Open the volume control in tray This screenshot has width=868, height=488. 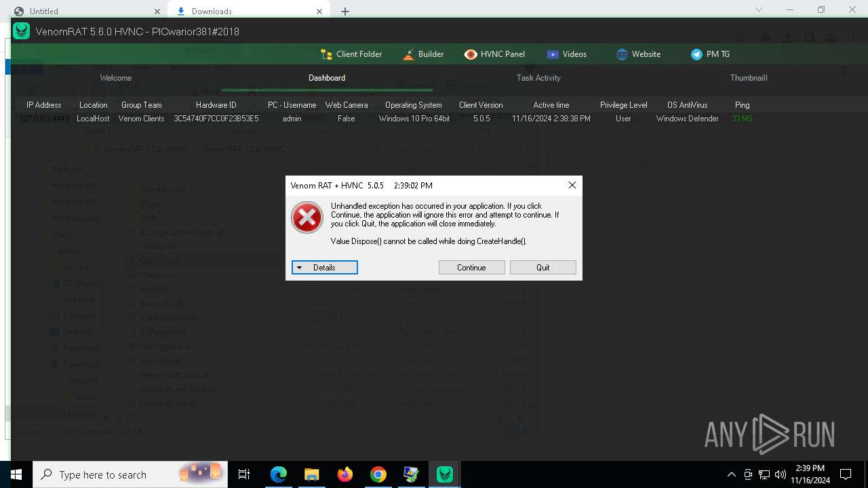point(780,474)
